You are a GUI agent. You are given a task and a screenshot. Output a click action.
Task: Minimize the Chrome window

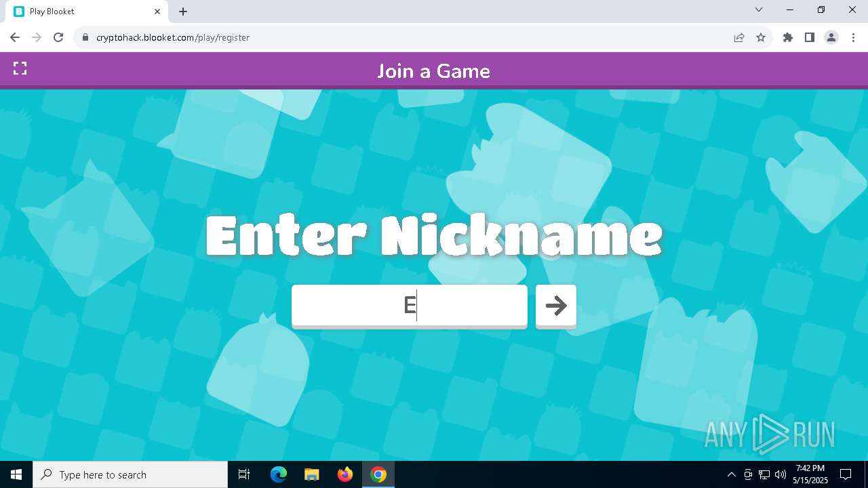coord(790,10)
